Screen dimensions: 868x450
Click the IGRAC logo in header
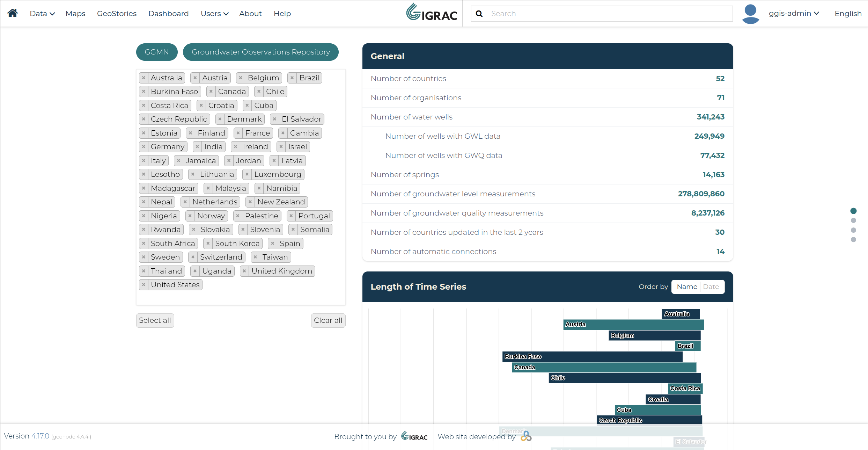(x=432, y=13)
